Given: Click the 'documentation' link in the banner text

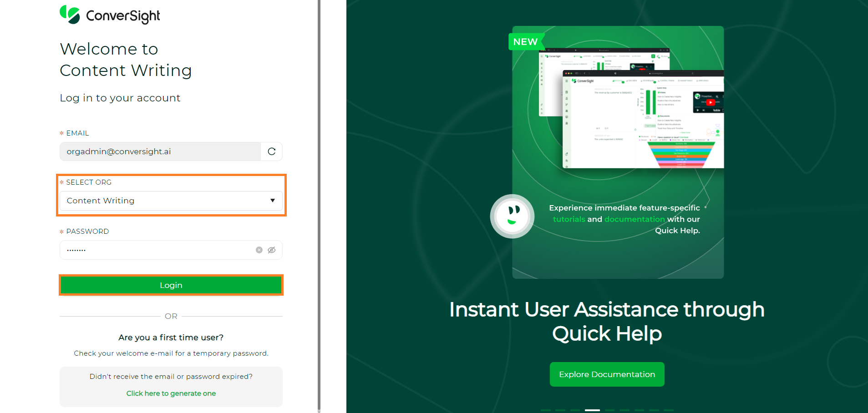Looking at the screenshot, I should tap(635, 219).
